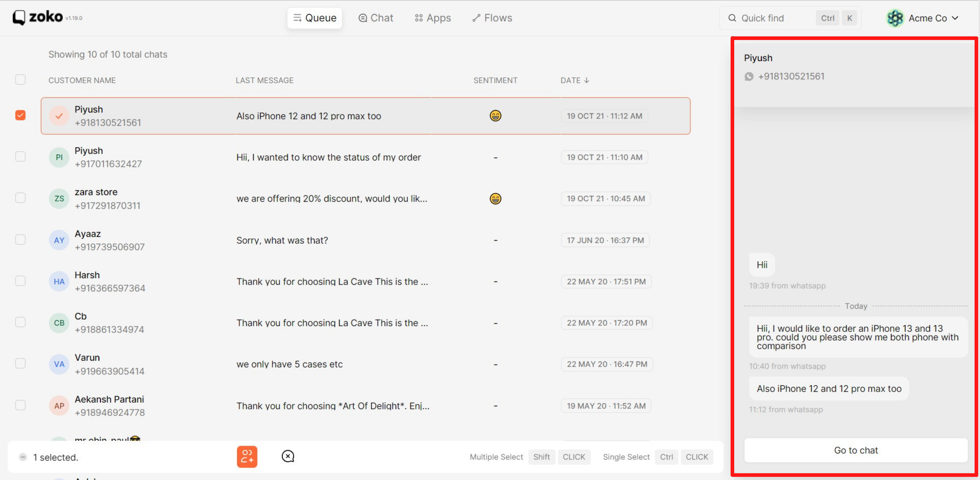980x480 pixels.
Task: Click the sentiment emoji in zara store row
Action: coord(495,199)
